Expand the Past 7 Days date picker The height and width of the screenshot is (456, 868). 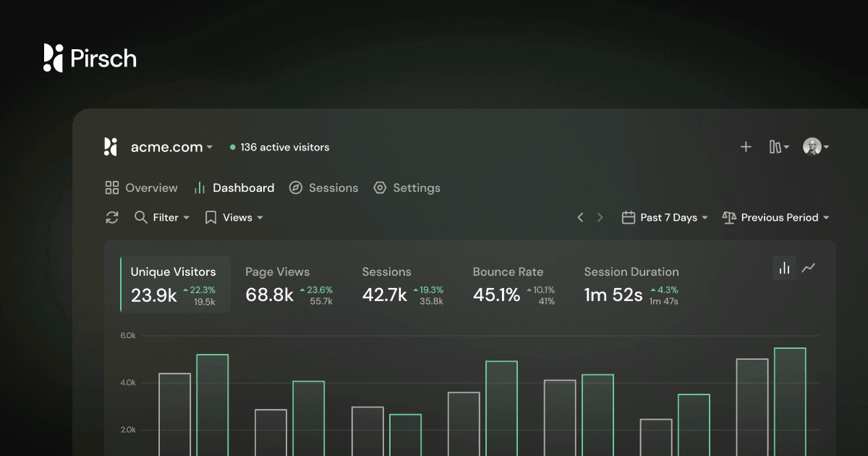(665, 217)
